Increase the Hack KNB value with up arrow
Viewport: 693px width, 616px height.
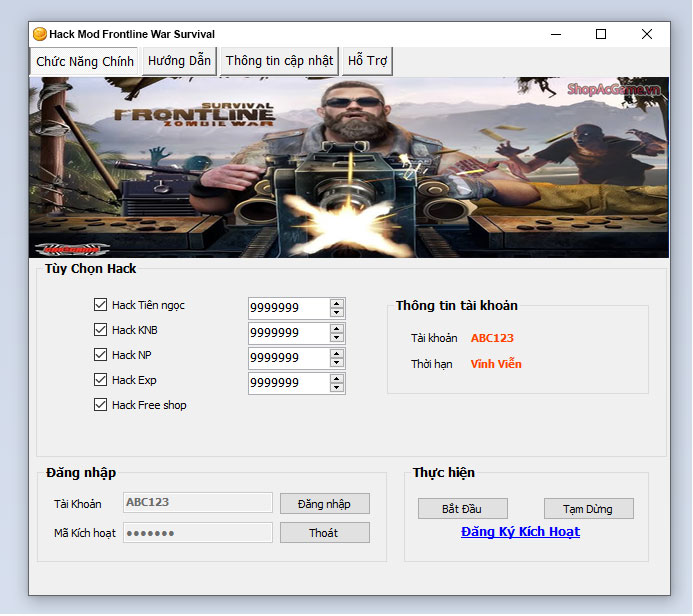337,329
